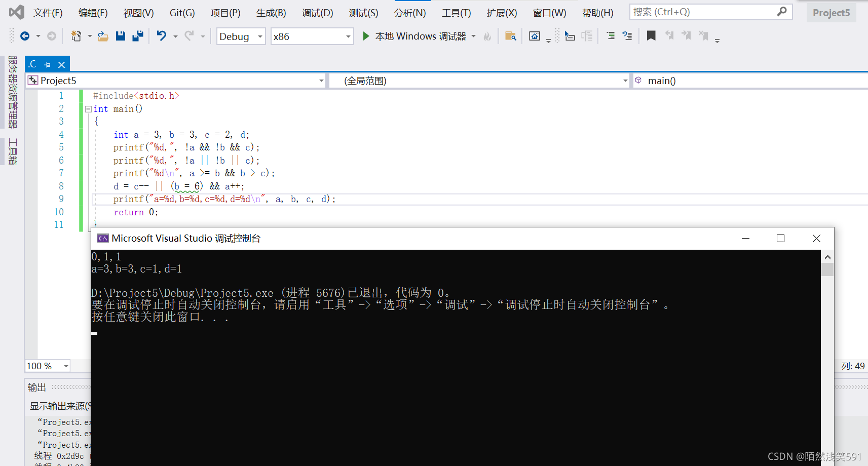This screenshot has width=868, height=466.
Task: Go to the previous bookmark
Action: 669,35
